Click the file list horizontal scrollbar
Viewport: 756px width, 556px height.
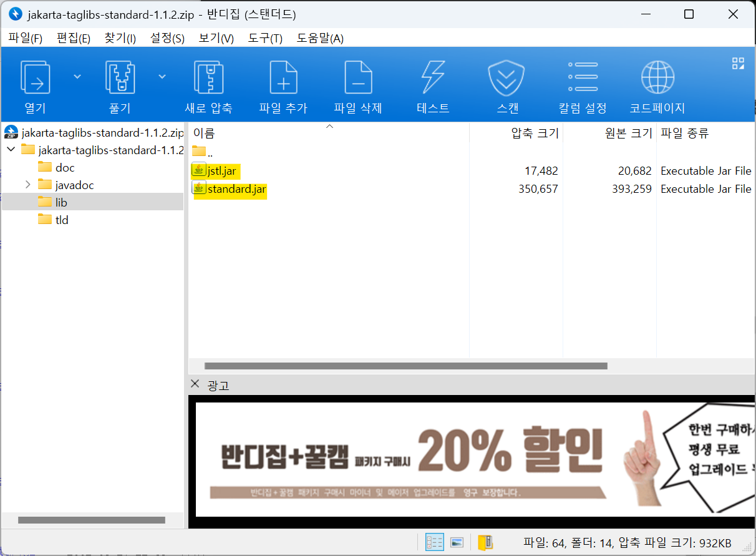click(406, 366)
